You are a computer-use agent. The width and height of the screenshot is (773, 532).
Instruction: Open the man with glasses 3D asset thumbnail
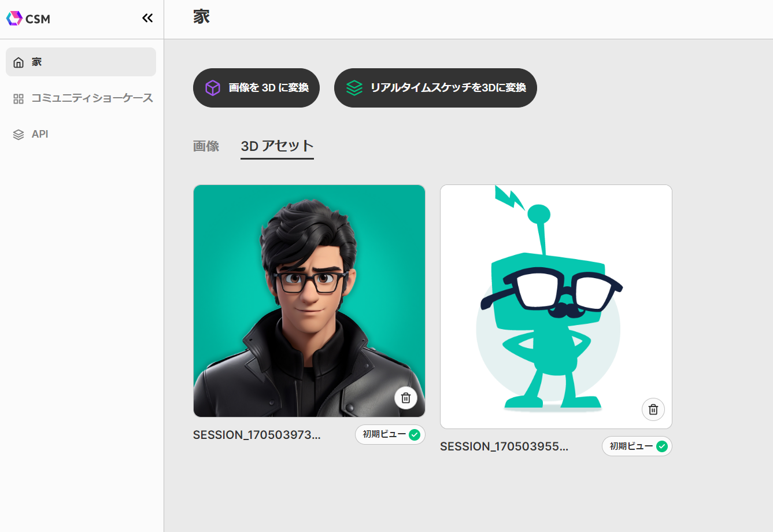[309, 289]
